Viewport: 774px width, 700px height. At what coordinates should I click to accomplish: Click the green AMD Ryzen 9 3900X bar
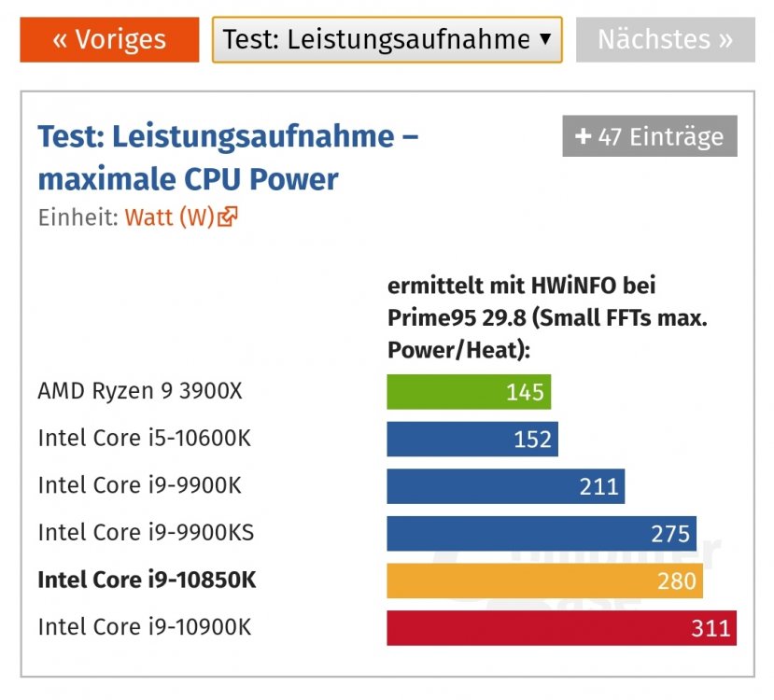(x=469, y=392)
